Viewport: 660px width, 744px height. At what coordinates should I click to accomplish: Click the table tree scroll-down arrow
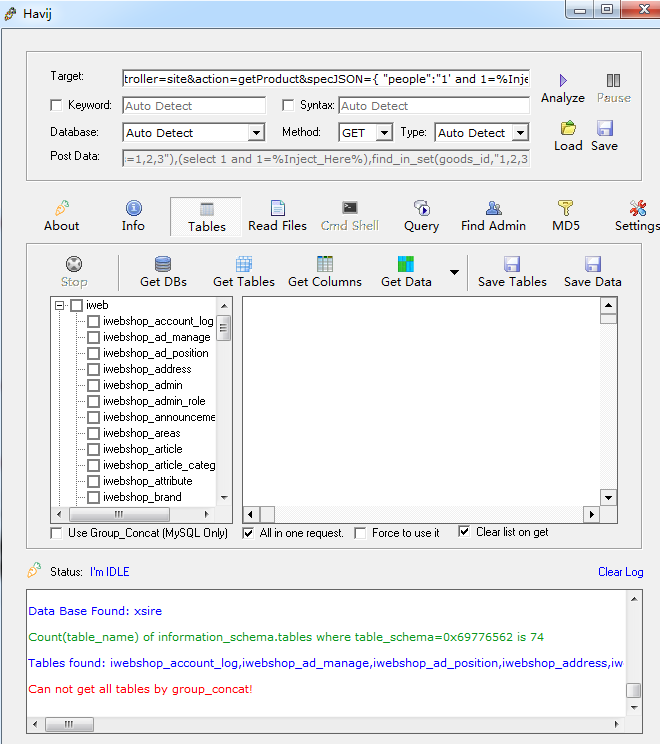tap(224, 498)
